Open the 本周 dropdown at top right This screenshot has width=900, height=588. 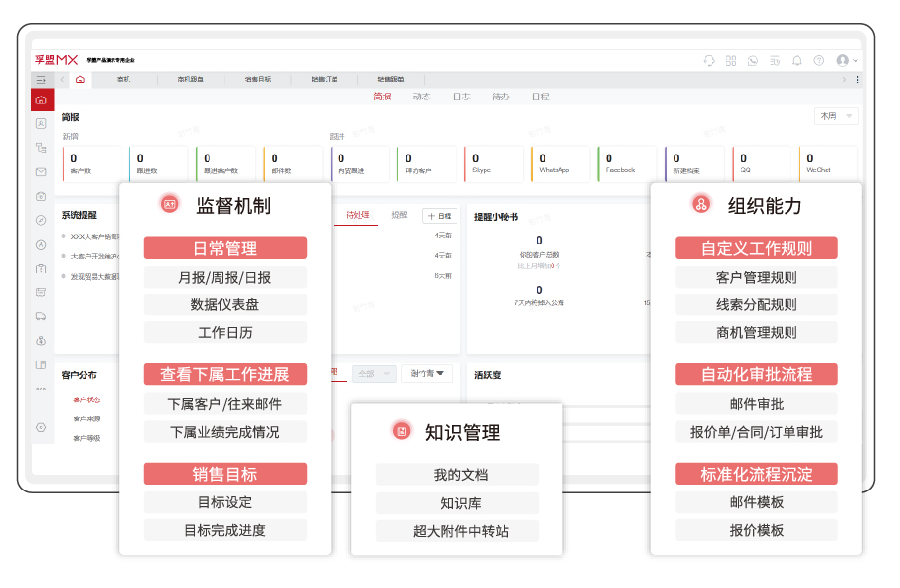pyautogui.click(x=836, y=115)
